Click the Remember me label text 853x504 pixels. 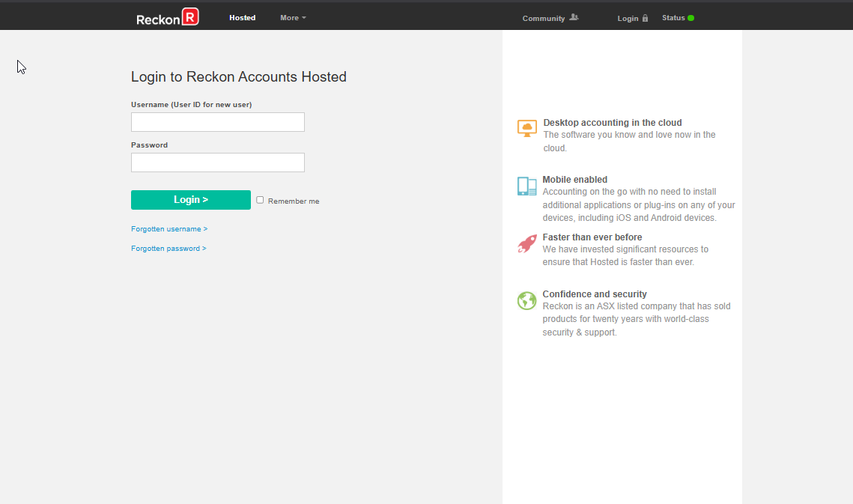click(x=294, y=201)
